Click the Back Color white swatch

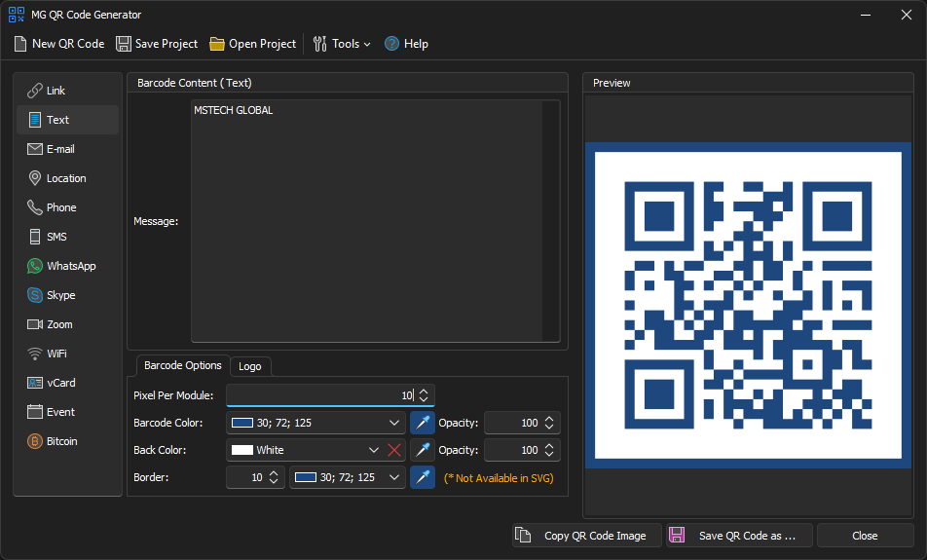pyautogui.click(x=241, y=450)
